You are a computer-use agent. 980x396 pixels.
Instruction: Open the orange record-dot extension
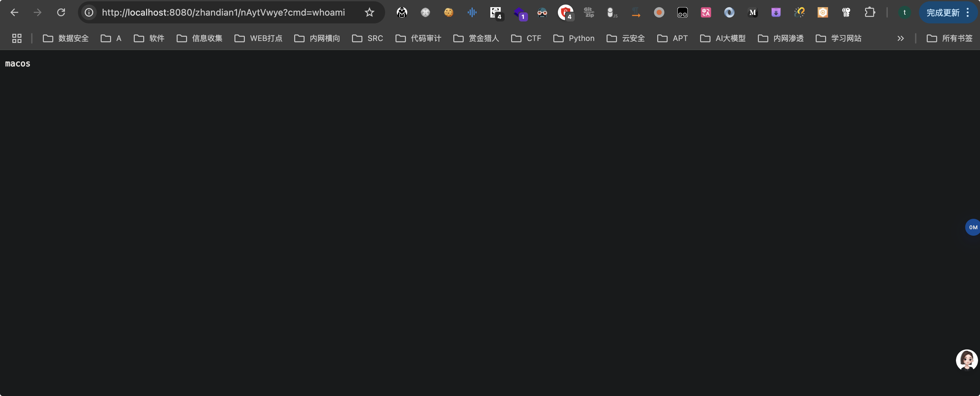pyautogui.click(x=659, y=13)
